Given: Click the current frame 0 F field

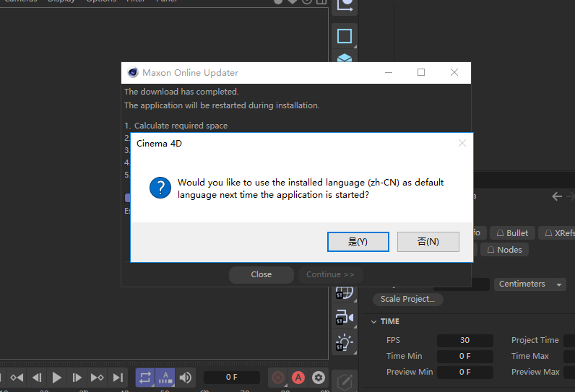Looking at the screenshot, I should tap(232, 378).
